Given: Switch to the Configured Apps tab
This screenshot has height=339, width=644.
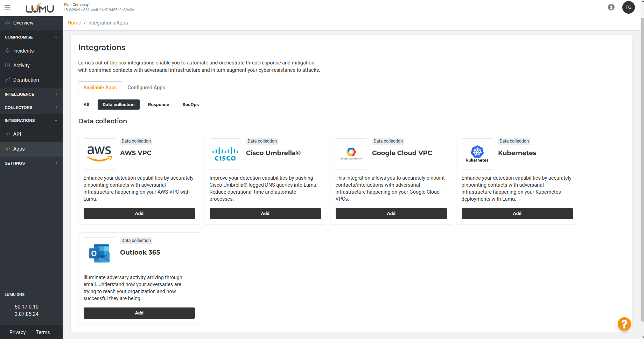Looking at the screenshot, I should click(x=146, y=88).
